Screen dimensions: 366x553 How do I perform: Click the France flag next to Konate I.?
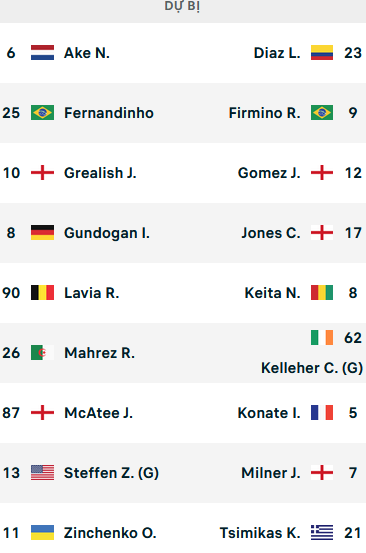pos(322,413)
